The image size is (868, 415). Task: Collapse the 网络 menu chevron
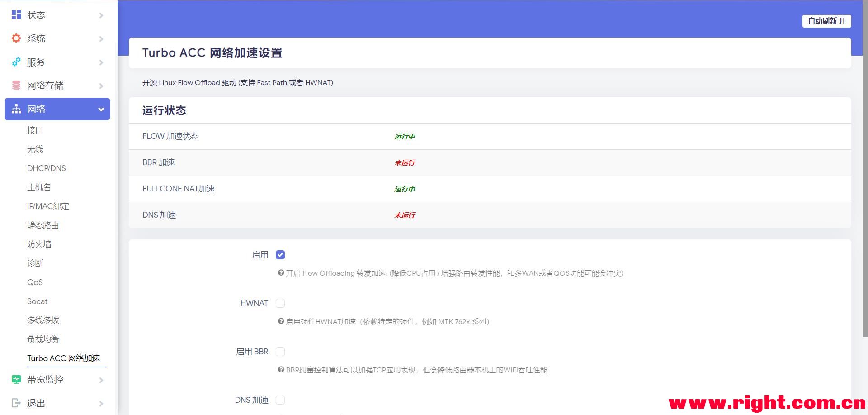coord(101,109)
